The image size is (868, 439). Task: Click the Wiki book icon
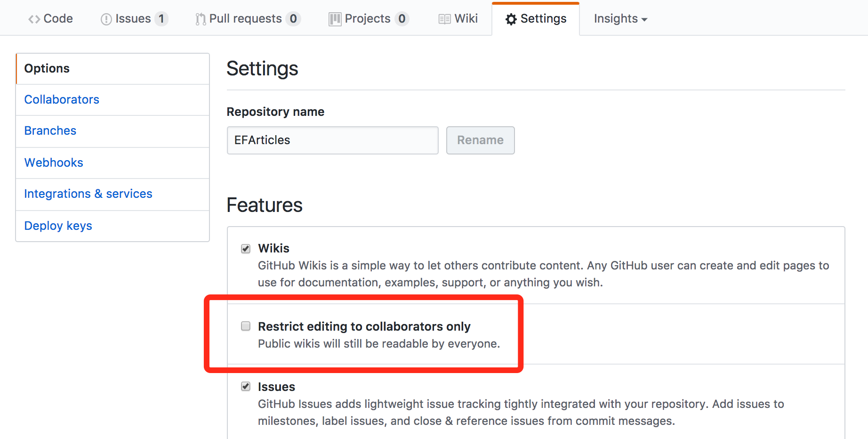(x=444, y=19)
